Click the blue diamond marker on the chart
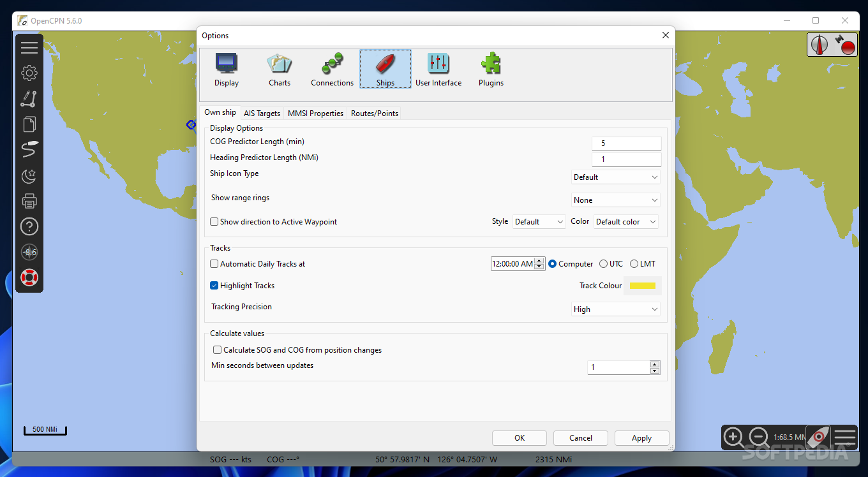 pyautogui.click(x=190, y=124)
